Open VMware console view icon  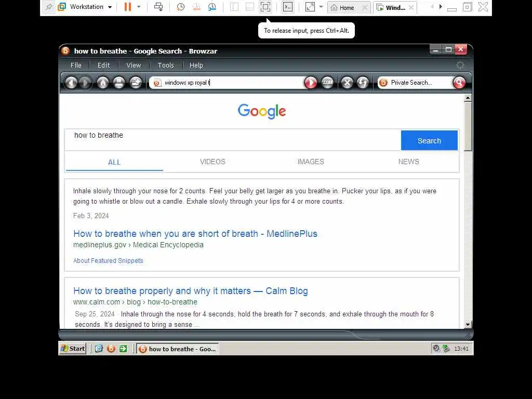tap(288, 7)
